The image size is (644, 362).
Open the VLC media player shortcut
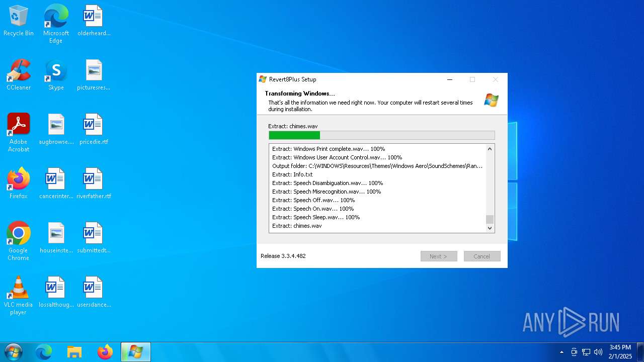coord(19,296)
